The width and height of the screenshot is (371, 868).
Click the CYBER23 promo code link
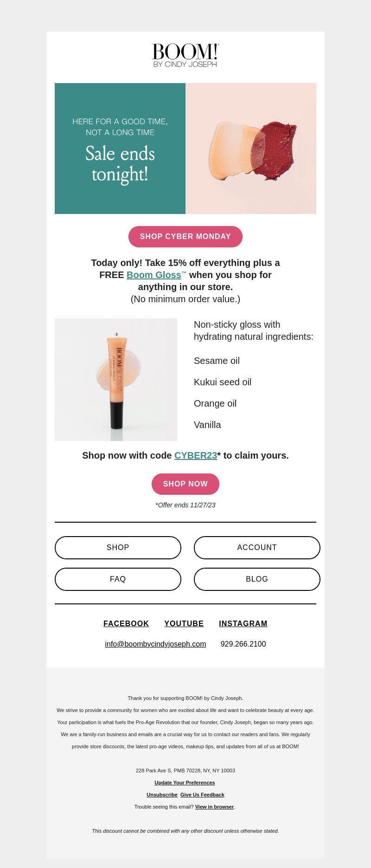[x=196, y=455]
